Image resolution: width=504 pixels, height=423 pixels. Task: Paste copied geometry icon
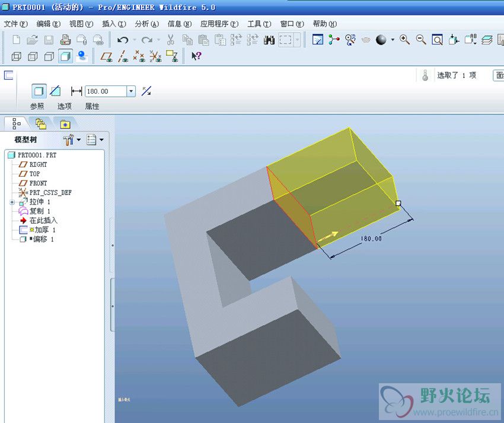(x=203, y=40)
